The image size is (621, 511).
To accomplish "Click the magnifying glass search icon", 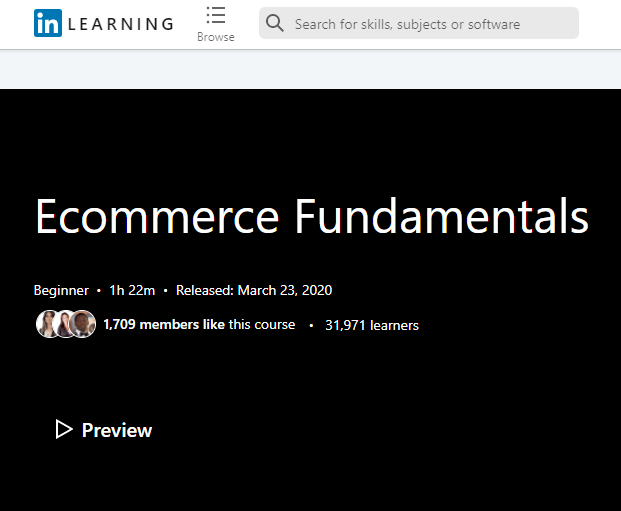I will (x=274, y=23).
